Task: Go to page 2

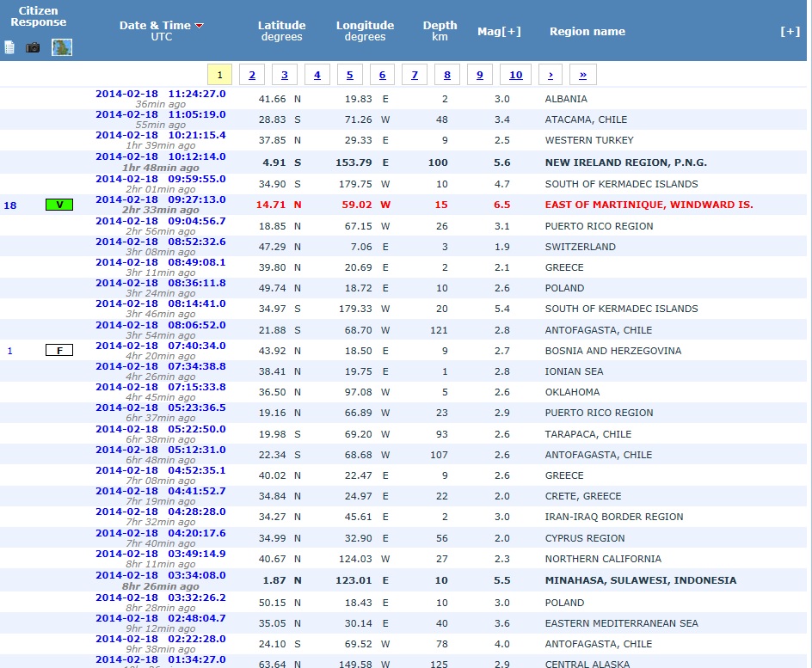Action: click(x=252, y=75)
